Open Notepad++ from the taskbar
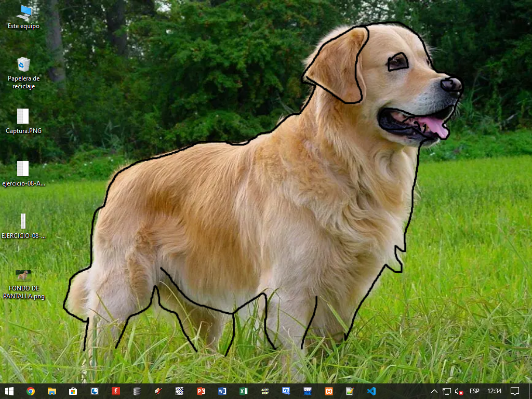 click(350, 391)
